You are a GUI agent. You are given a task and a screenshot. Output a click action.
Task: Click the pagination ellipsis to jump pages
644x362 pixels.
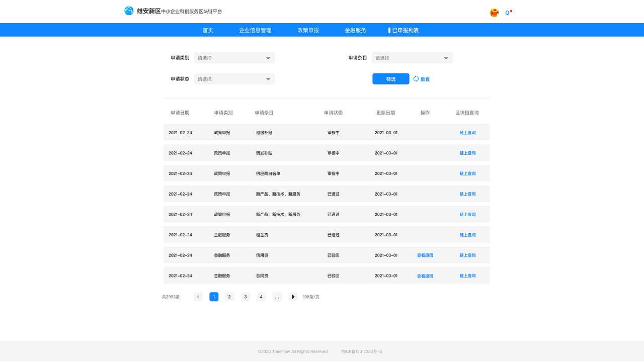(x=277, y=297)
